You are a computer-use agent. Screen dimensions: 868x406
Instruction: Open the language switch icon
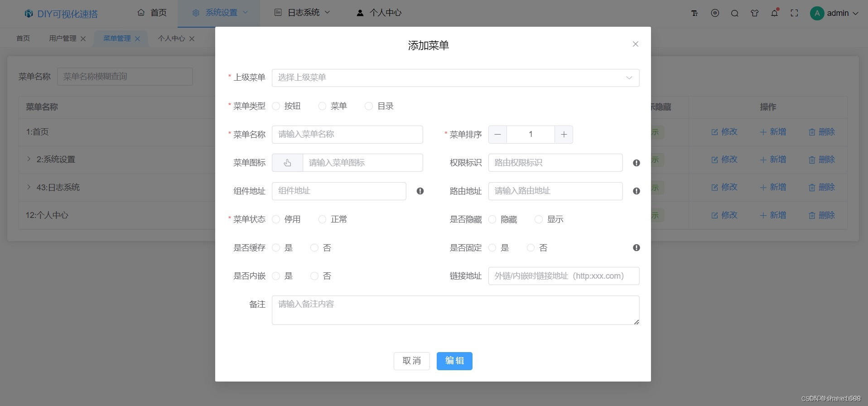[715, 13]
